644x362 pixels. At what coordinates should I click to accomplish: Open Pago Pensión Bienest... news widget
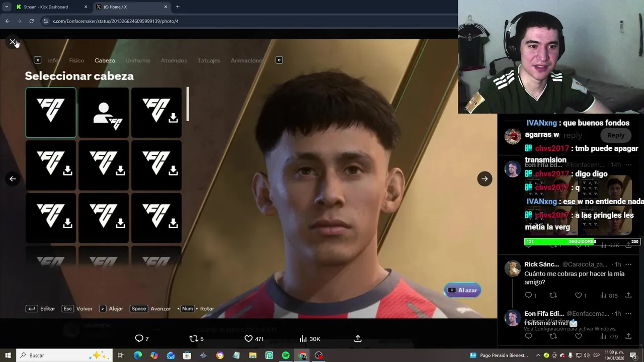499,355
